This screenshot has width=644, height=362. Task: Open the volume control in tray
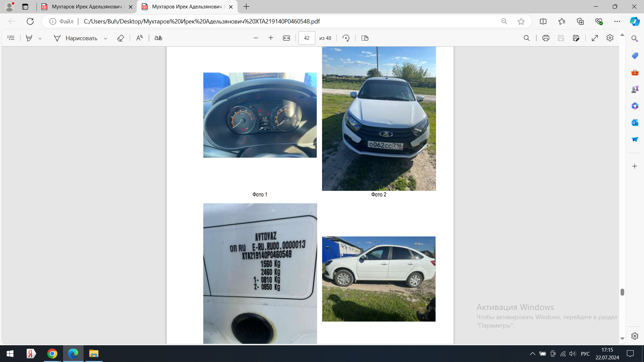click(x=573, y=354)
